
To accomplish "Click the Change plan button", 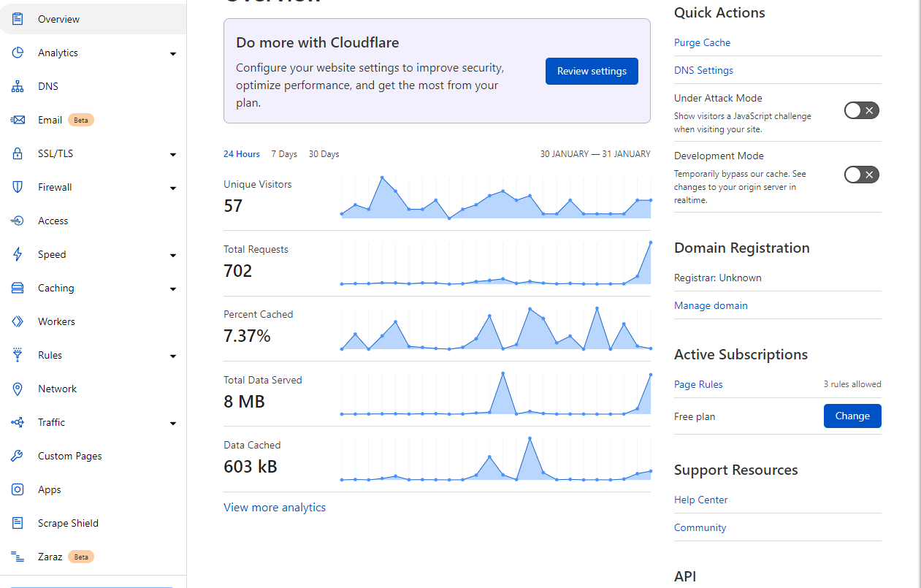I will [x=852, y=416].
